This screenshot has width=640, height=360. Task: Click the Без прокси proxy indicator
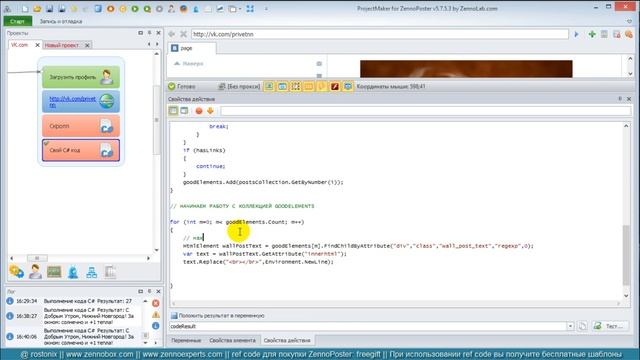tap(239, 87)
